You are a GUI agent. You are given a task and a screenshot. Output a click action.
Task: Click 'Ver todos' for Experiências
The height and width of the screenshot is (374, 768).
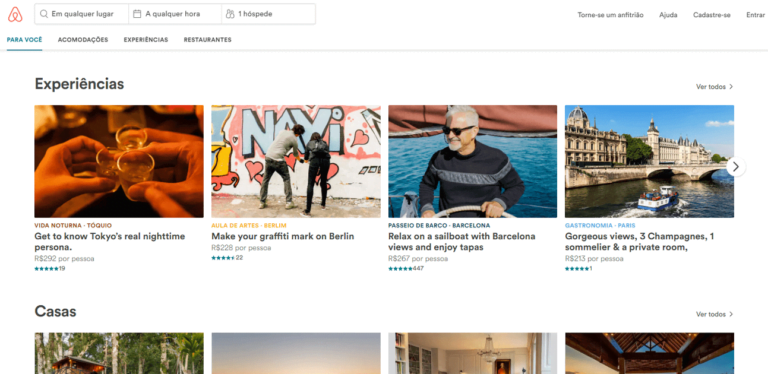(x=711, y=87)
